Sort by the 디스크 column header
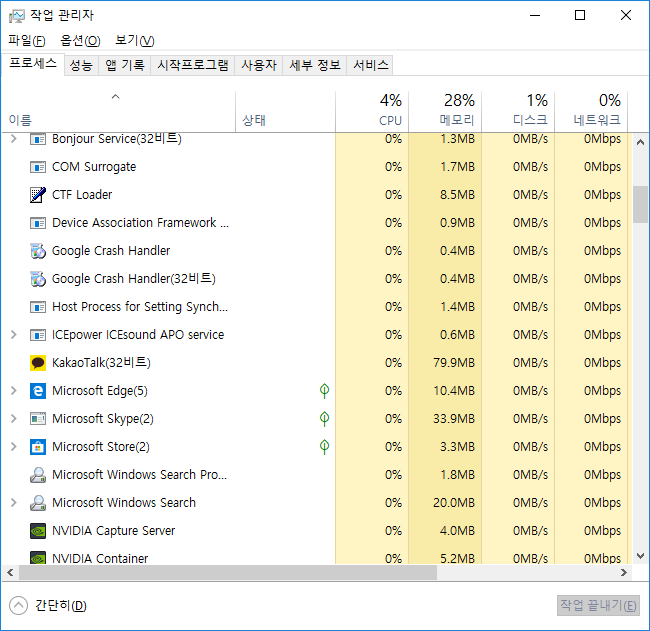Viewport: 650px width, 631px height. (x=518, y=111)
